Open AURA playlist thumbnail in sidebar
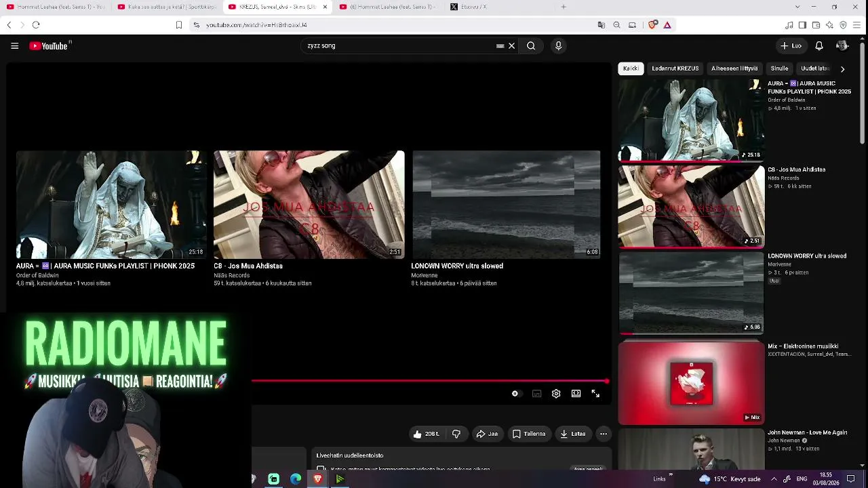Image resolution: width=868 pixels, height=488 pixels. 691,120
